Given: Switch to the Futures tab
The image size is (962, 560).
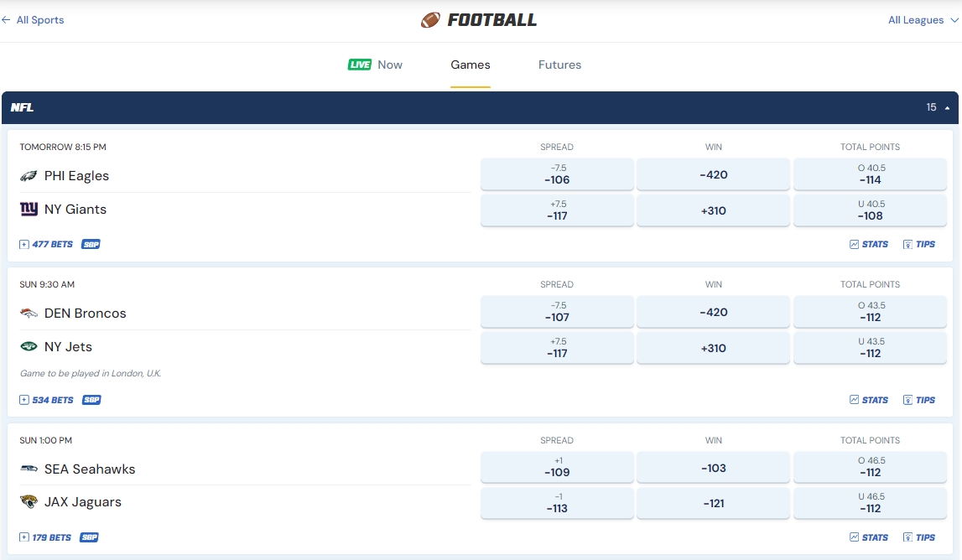Looking at the screenshot, I should point(559,65).
